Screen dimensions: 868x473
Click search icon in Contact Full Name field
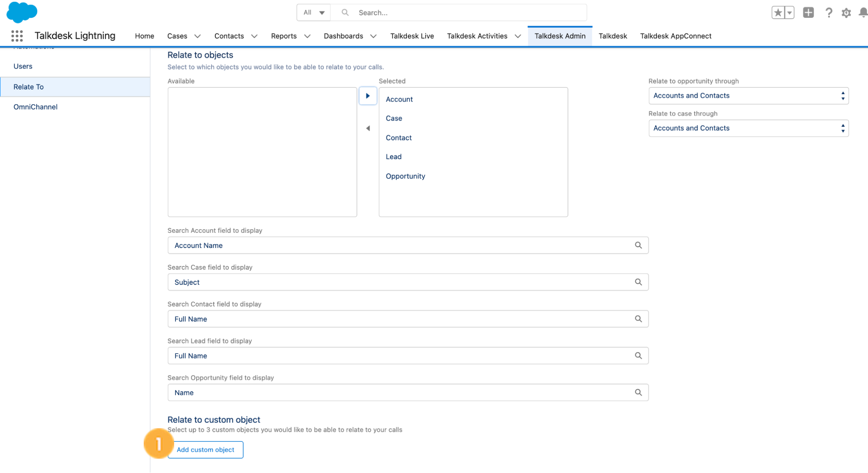pyautogui.click(x=638, y=319)
